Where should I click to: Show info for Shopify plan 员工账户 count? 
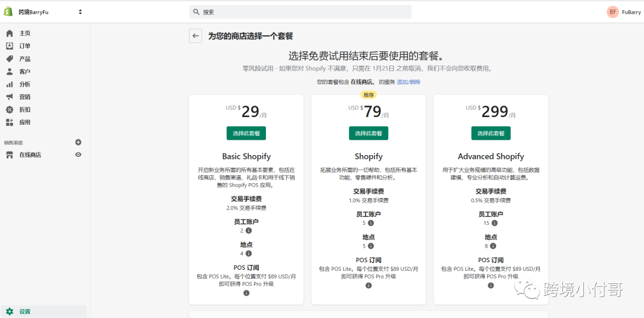coord(371,223)
